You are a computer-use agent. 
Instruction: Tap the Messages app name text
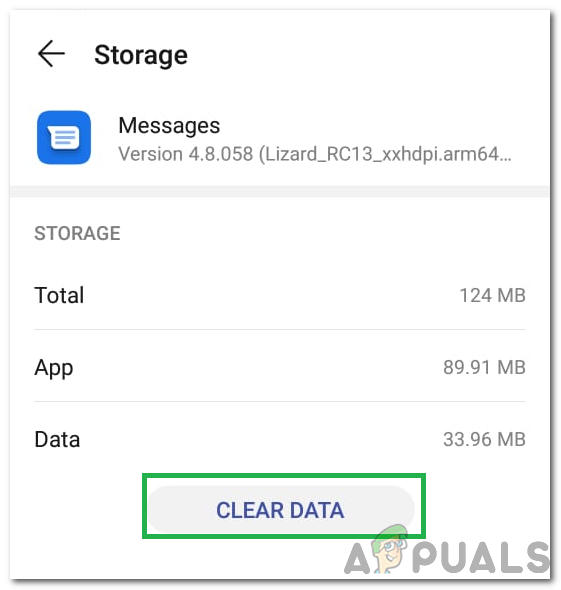click(x=169, y=125)
